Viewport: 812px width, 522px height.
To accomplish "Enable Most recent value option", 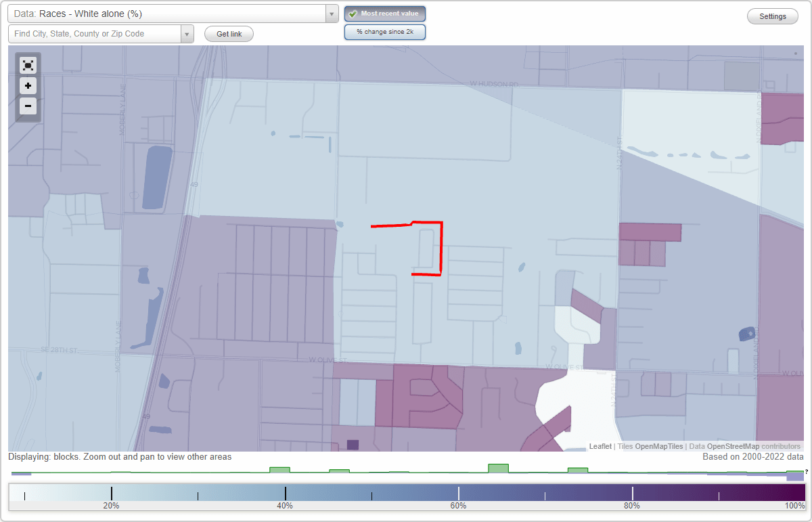I will [x=385, y=14].
